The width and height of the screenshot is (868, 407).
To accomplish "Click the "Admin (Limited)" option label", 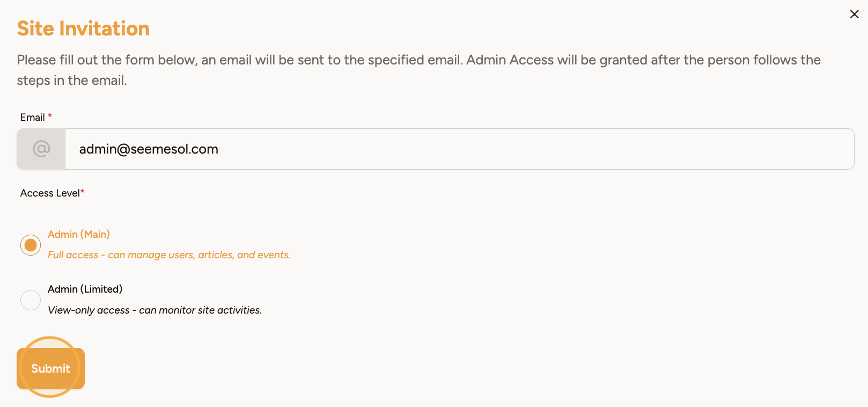I will pos(85,289).
